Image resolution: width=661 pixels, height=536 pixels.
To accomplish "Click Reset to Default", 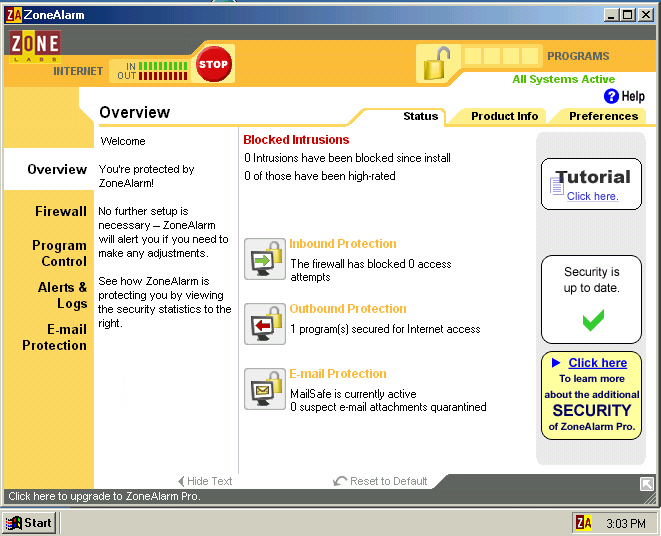I will (x=380, y=481).
